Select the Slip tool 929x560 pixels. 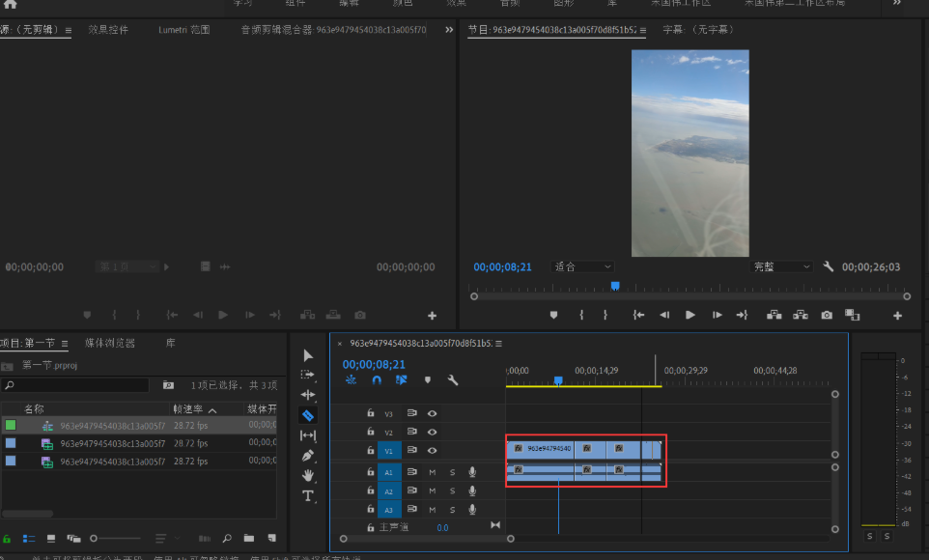(307, 435)
